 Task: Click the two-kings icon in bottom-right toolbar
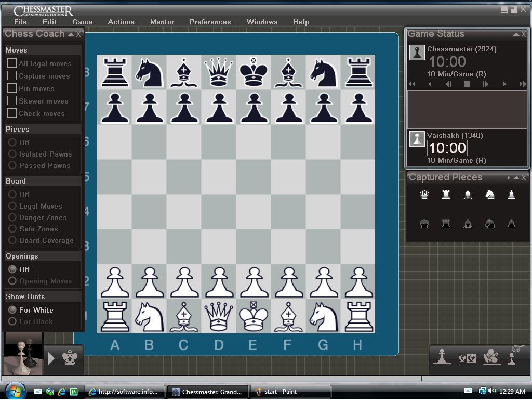[x=466, y=358]
